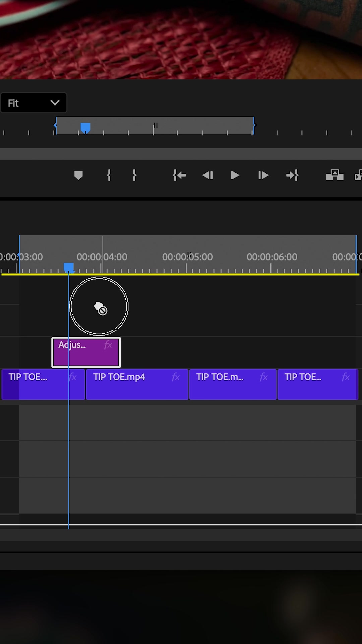Play the program monitor preview

[235, 175]
